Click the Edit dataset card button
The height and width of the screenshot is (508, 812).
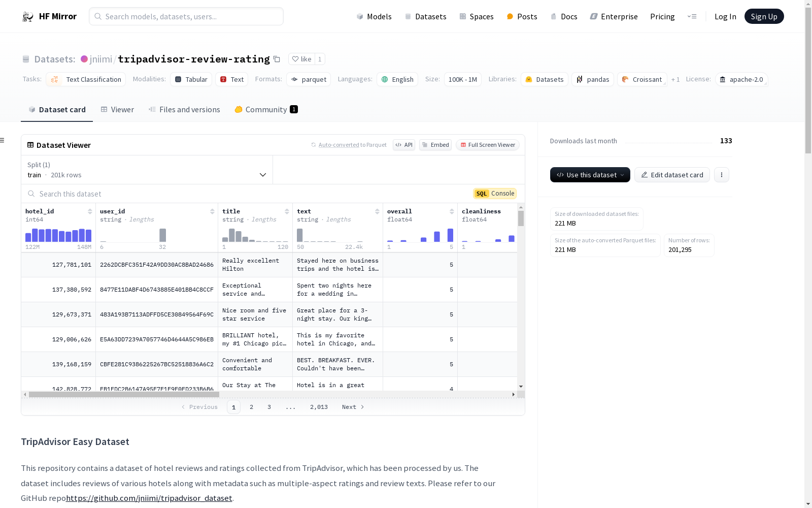[672, 175]
